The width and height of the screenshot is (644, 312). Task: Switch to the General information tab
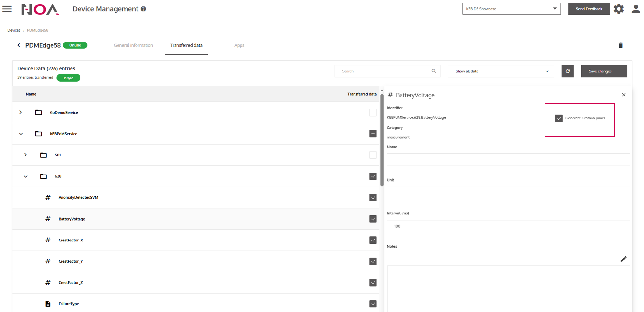133,45
